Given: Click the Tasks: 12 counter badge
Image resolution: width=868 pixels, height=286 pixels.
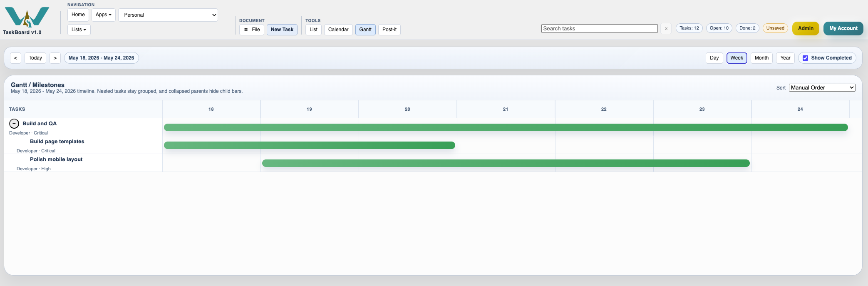Looking at the screenshot, I should [689, 28].
